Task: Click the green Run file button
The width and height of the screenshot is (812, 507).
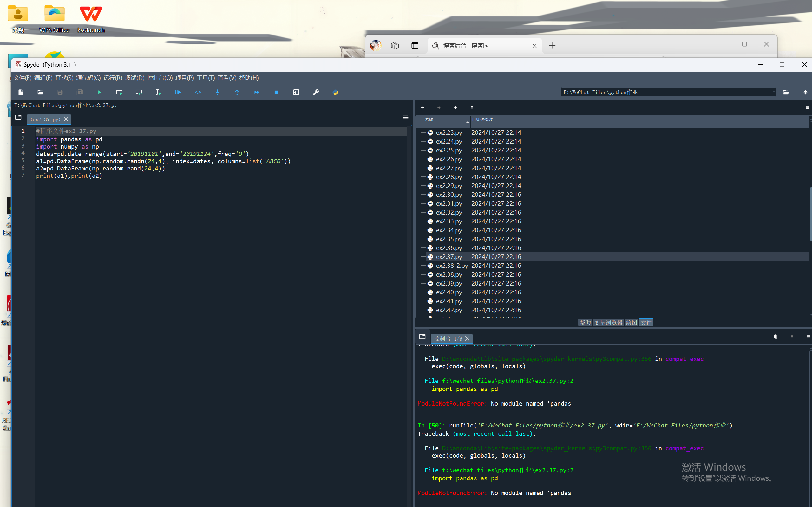Action: 99,92
